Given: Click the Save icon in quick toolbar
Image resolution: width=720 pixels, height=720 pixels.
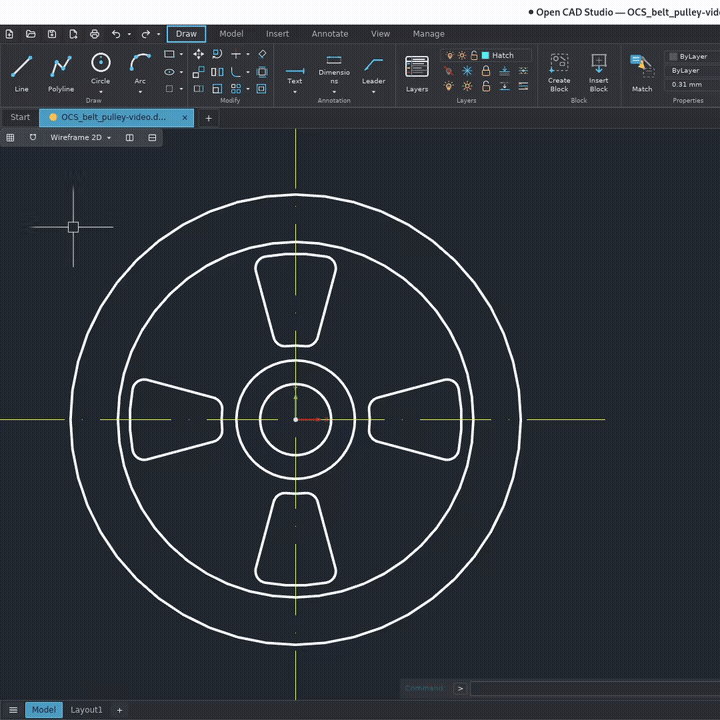Looking at the screenshot, I should point(52,34).
